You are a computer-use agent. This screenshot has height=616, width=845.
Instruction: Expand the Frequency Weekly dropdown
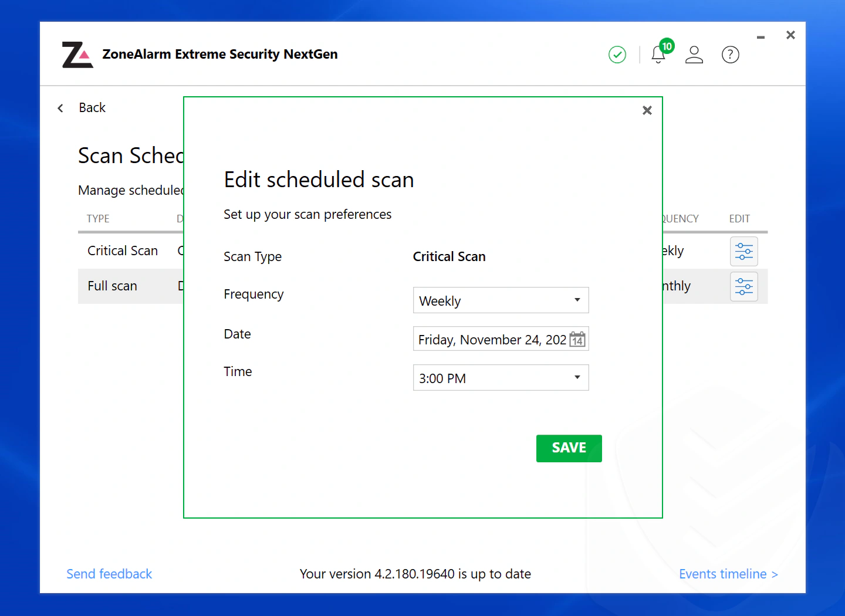pos(501,300)
